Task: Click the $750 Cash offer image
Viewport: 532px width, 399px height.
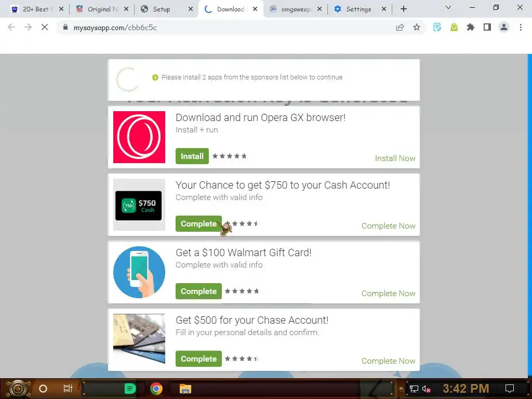Action: 139,205
